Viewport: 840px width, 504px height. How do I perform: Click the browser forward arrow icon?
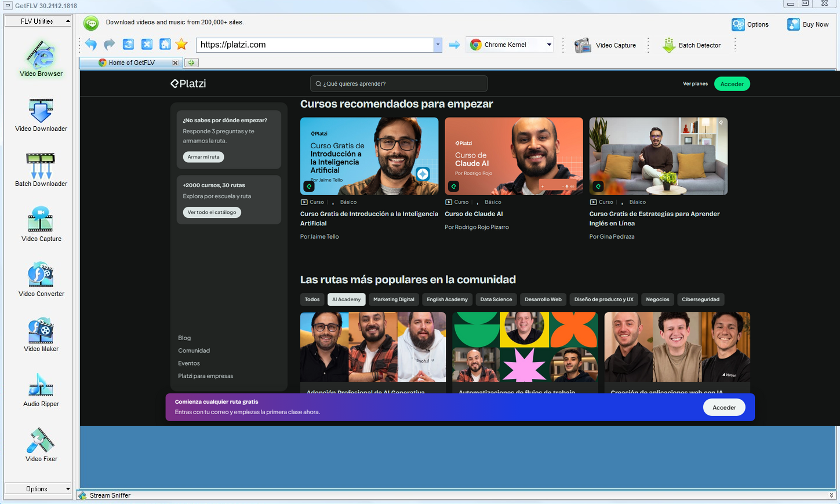[110, 45]
